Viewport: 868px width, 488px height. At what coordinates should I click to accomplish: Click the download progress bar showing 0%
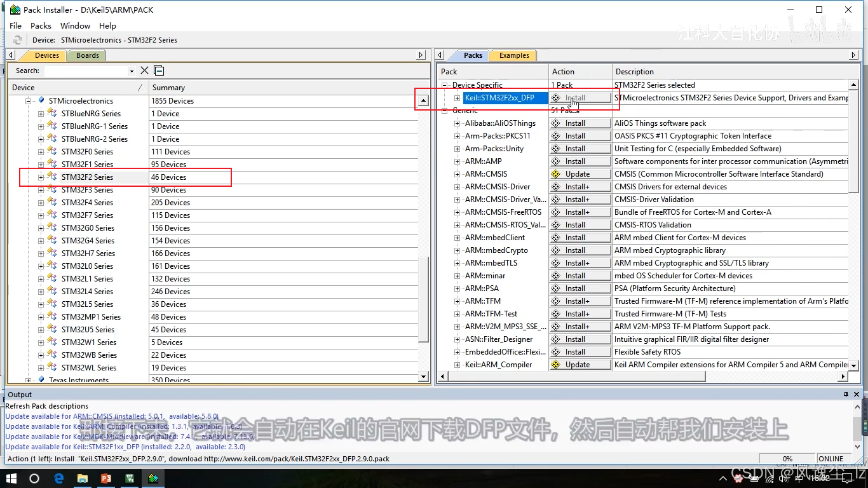click(787, 458)
